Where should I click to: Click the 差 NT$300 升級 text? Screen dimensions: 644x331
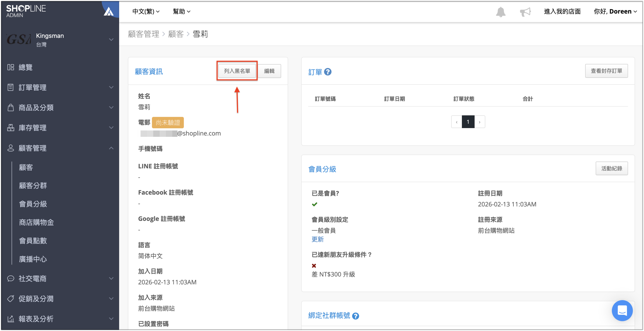[333, 274]
